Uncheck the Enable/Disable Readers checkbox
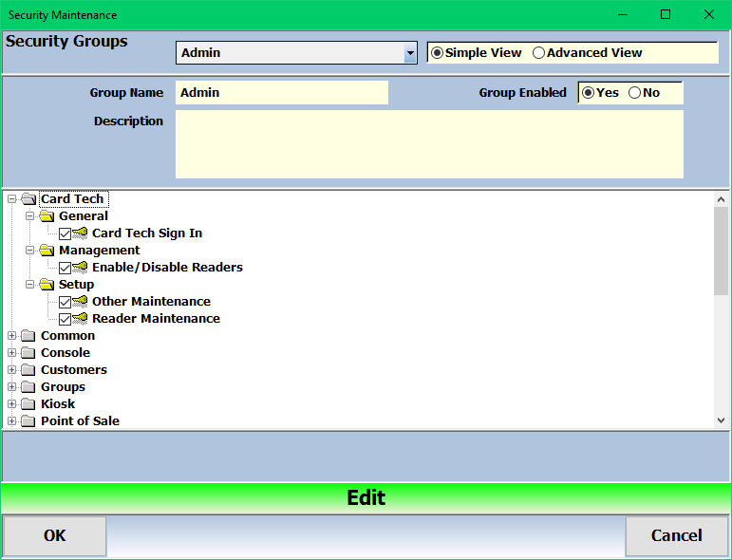Image resolution: width=732 pixels, height=560 pixels. 65,268
